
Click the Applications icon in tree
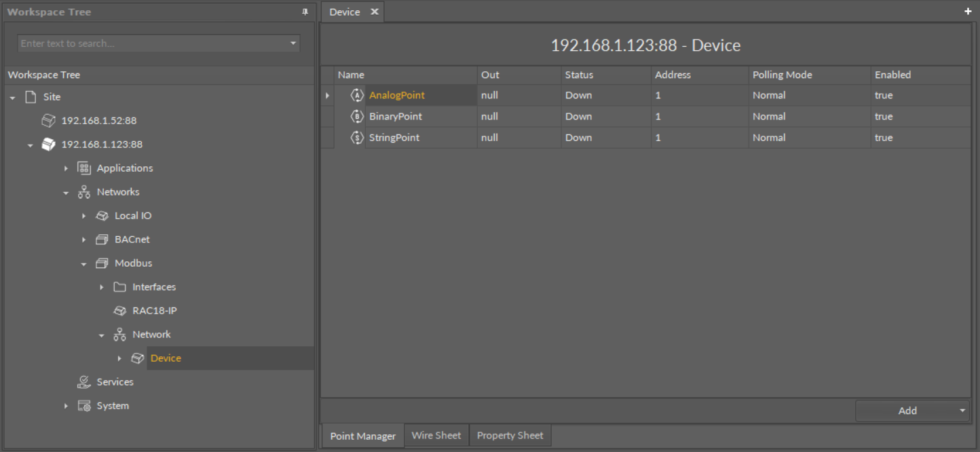click(x=84, y=168)
